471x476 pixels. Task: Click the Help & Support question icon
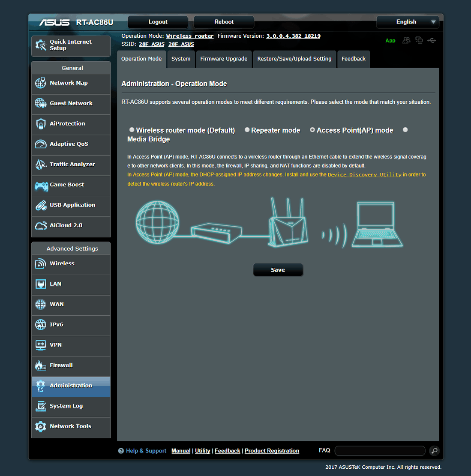click(121, 451)
